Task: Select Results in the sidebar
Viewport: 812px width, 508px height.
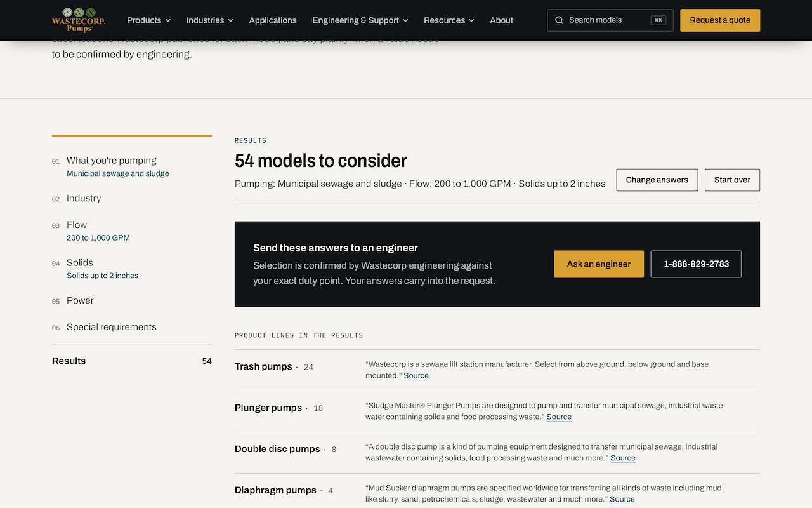Action: click(132, 361)
